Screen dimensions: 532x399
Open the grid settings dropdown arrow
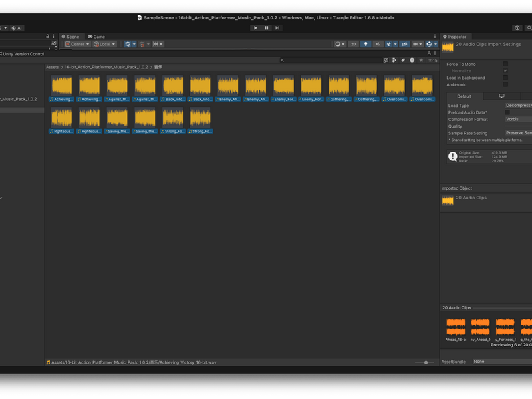(134, 44)
